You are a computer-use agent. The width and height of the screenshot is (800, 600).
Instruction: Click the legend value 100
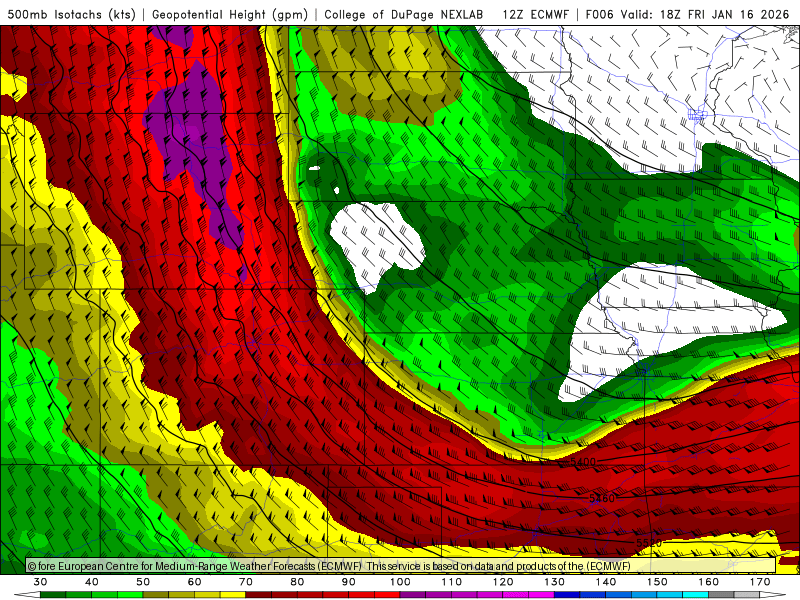tap(401, 582)
